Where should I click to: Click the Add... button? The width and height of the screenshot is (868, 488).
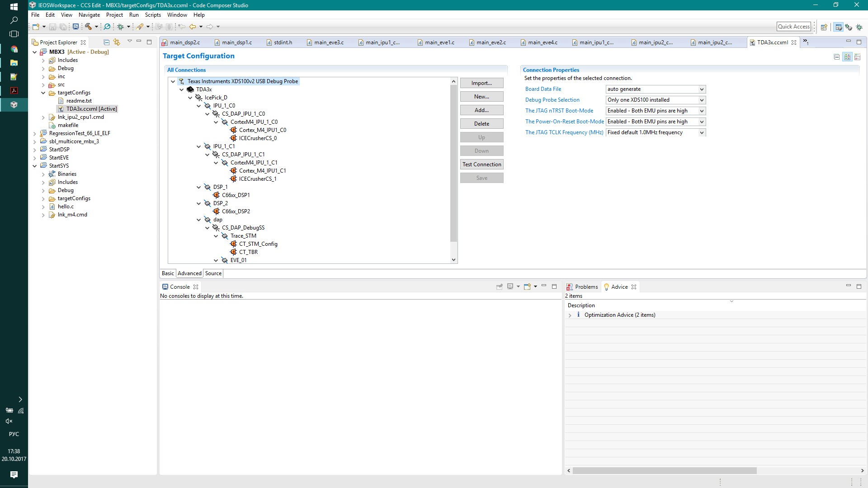click(x=481, y=110)
